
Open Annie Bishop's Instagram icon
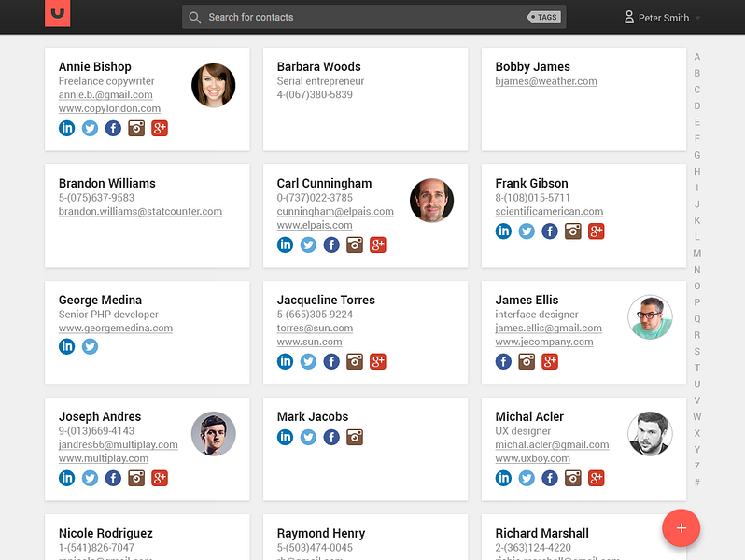pos(136,128)
